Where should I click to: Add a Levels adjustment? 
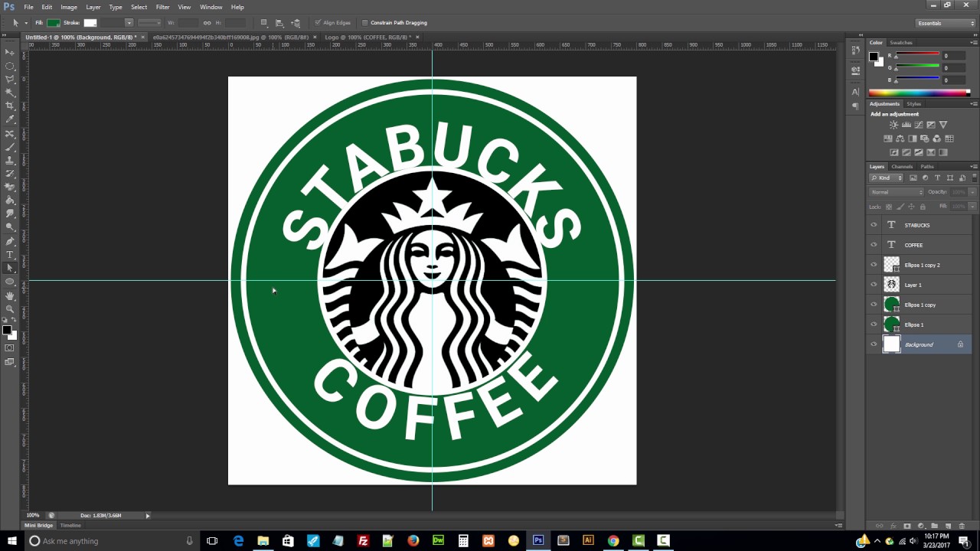click(x=906, y=125)
